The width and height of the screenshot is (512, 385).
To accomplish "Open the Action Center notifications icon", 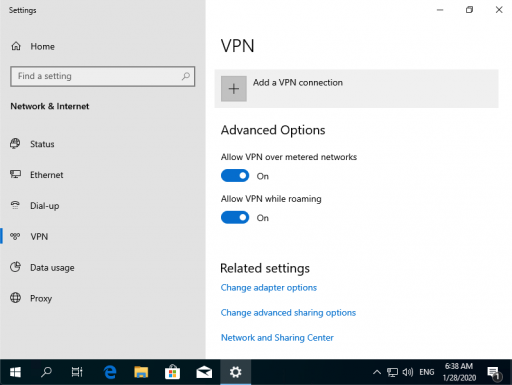I will [494, 373].
